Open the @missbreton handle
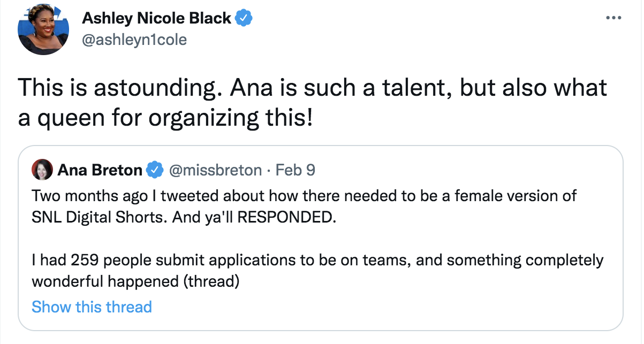Screen dimensions: 644x344 [215, 170]
